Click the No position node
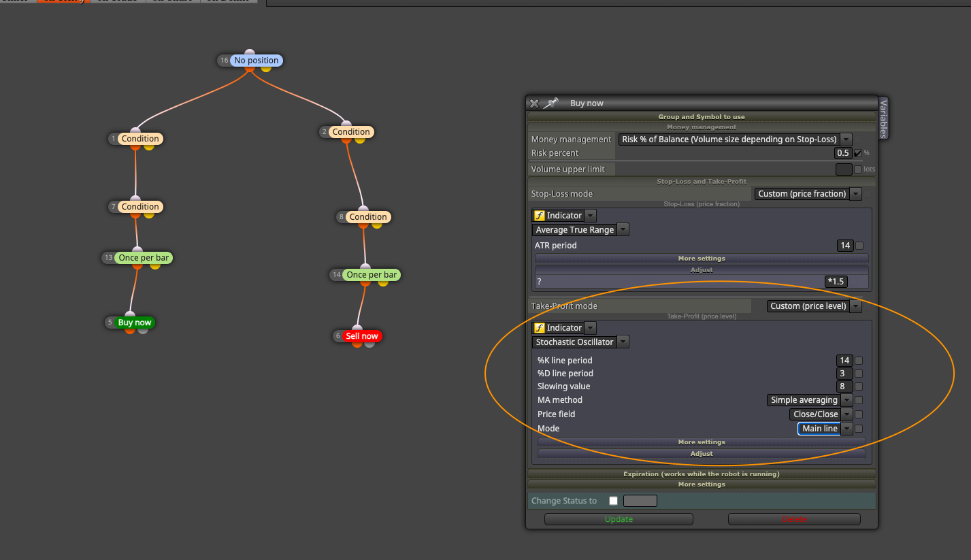 [x=257, y=61]
